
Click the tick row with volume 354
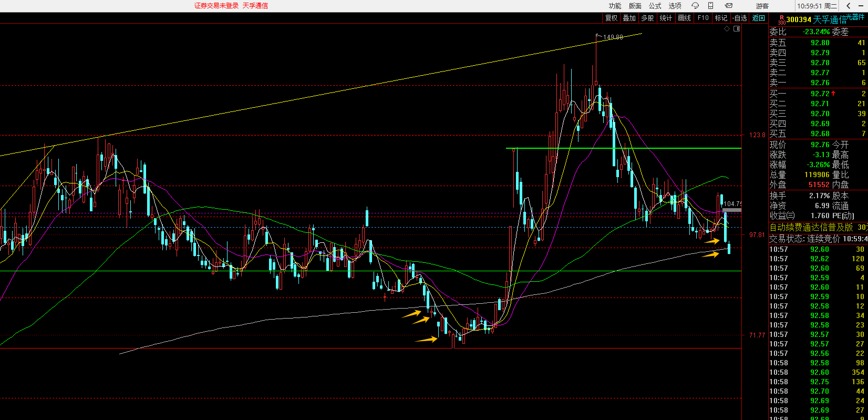click(817, 373)
